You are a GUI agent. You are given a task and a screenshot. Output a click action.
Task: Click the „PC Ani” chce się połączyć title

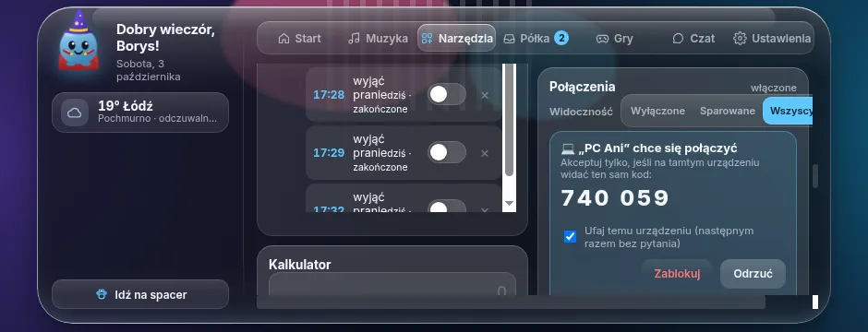649,148
